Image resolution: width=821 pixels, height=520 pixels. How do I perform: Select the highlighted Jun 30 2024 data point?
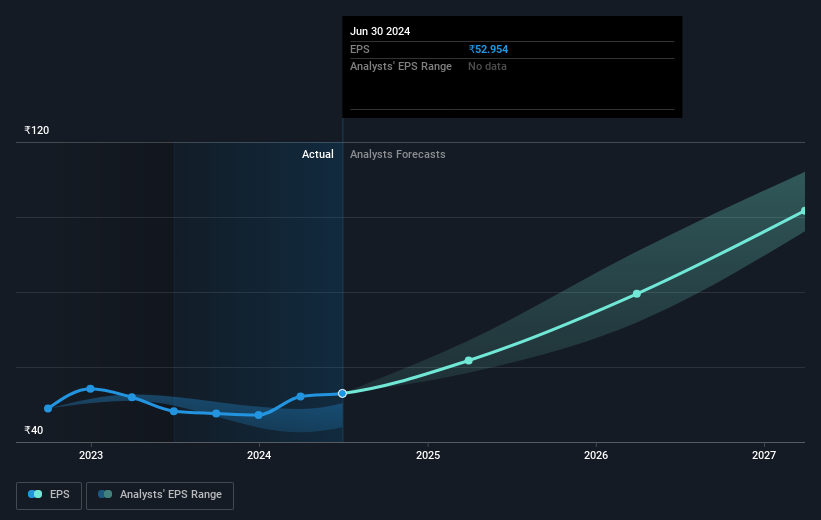(x=342, y=393)
